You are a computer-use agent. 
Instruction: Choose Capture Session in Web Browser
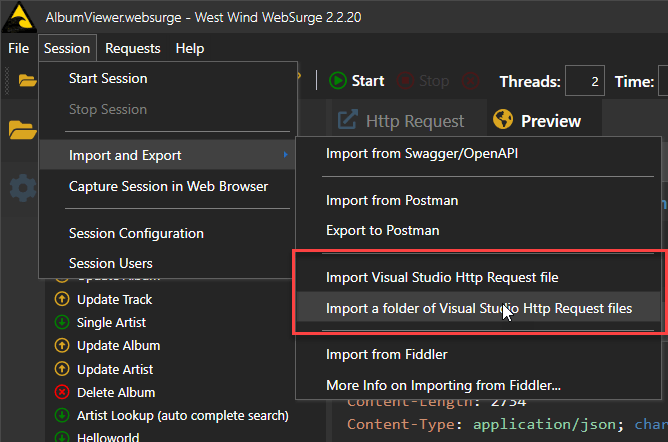point(167,187)
